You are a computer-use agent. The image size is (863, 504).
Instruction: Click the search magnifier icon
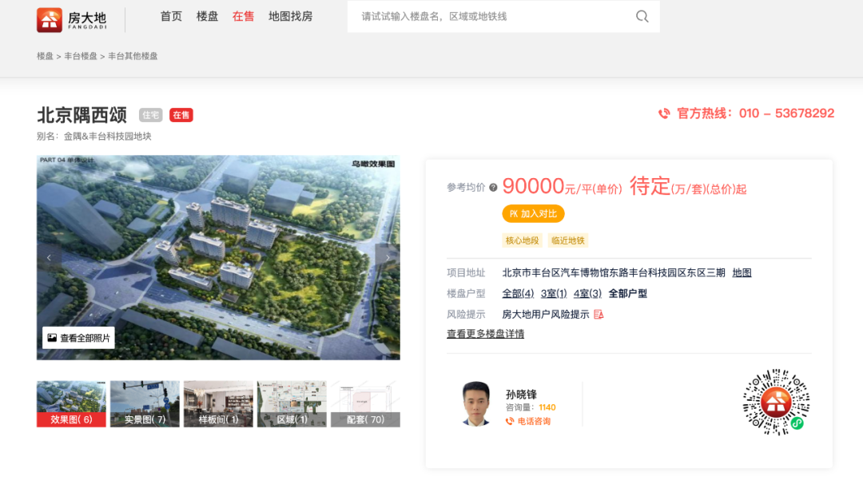[x=642, y=17]
